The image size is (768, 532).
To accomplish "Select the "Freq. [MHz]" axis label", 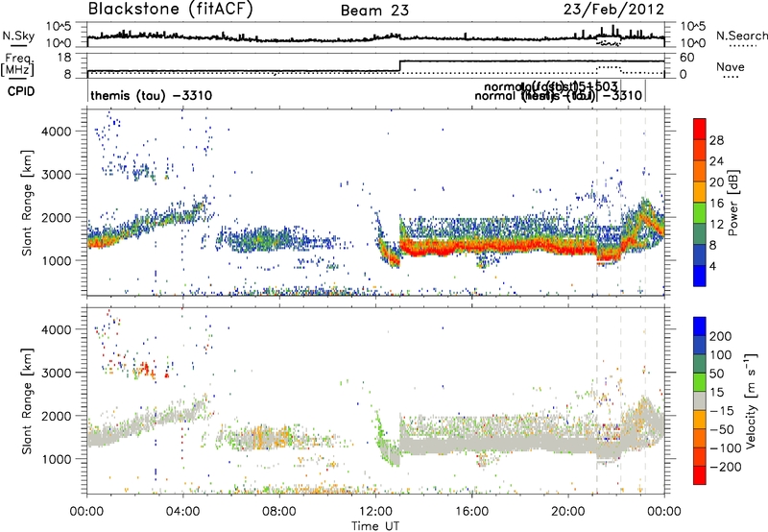I will pos(18,65).
